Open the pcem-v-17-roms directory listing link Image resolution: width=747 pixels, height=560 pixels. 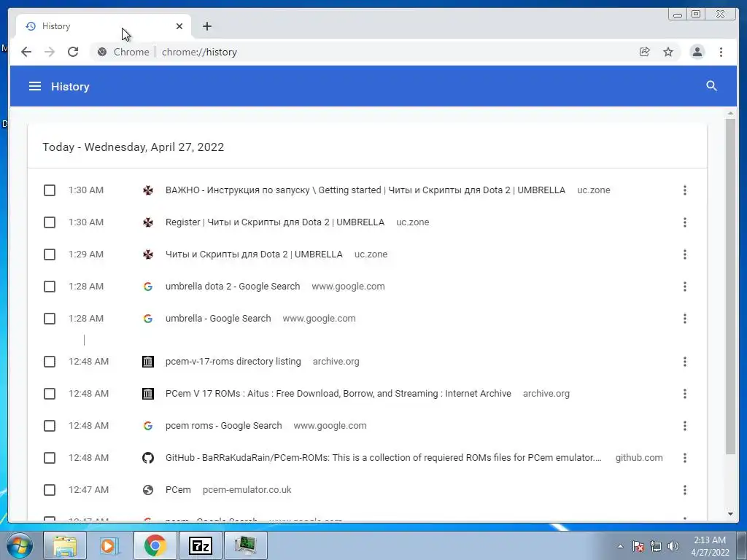[x=233, y=362]
